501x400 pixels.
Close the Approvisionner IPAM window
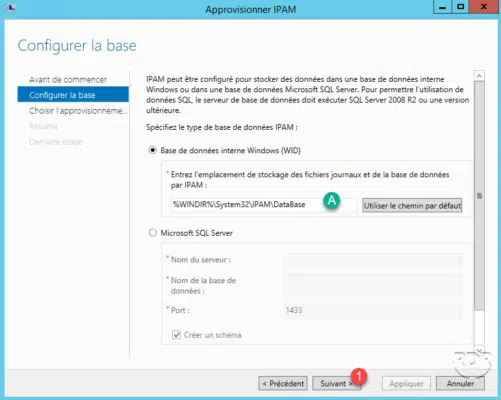[484, 7]
